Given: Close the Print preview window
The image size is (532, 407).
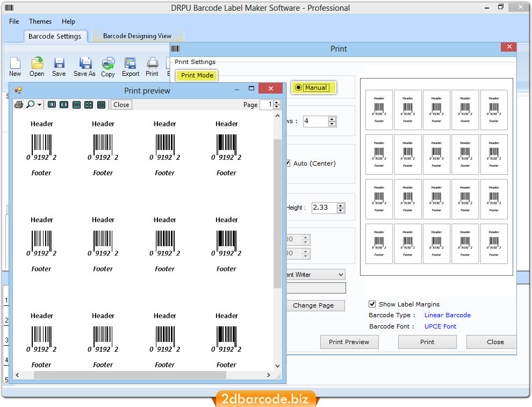Looking at the screenshot, I should 270,88.
